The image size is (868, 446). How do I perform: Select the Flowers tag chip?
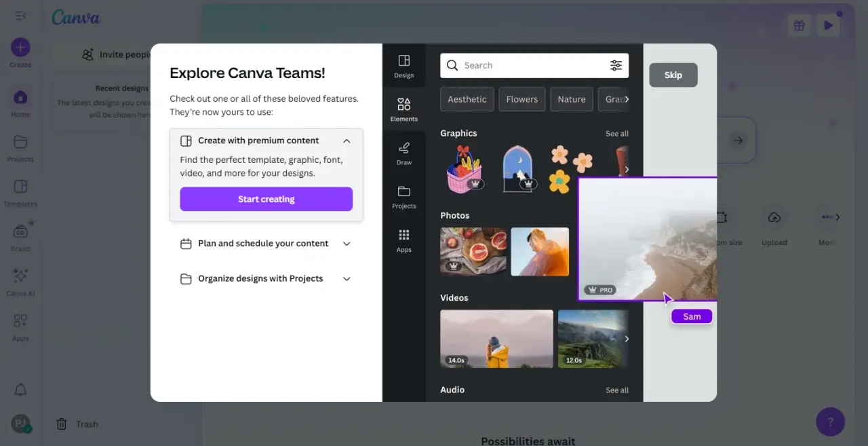[x=521, y=99]
